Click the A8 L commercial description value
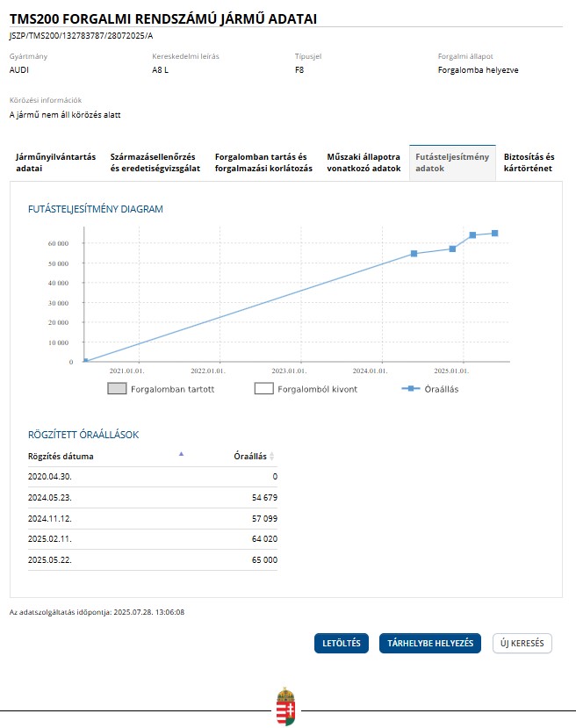The height and width of the screenshot is (728, 576). tap(160, 70)
